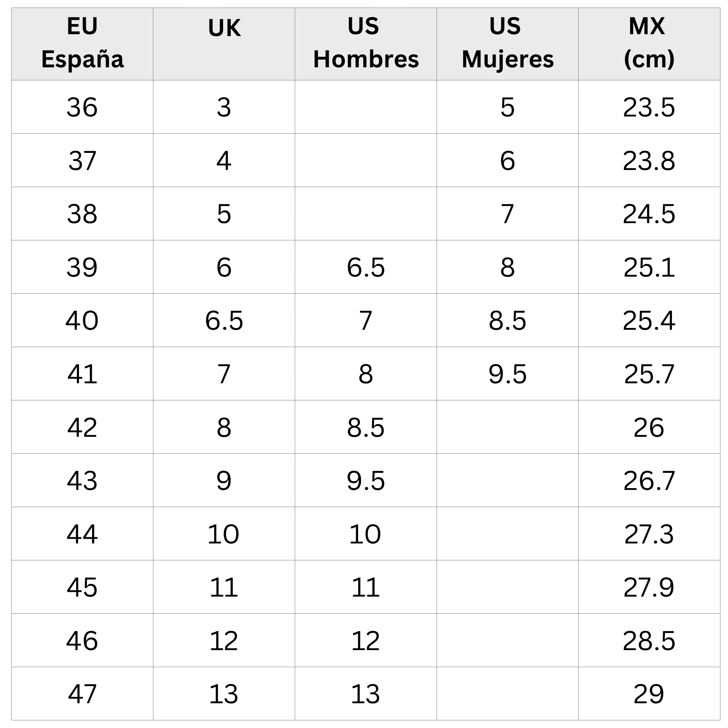Select the 25.4 cm cell
The height and width of the screenshot is (728, 728).
pyautogui.click(x=649, y=321)
